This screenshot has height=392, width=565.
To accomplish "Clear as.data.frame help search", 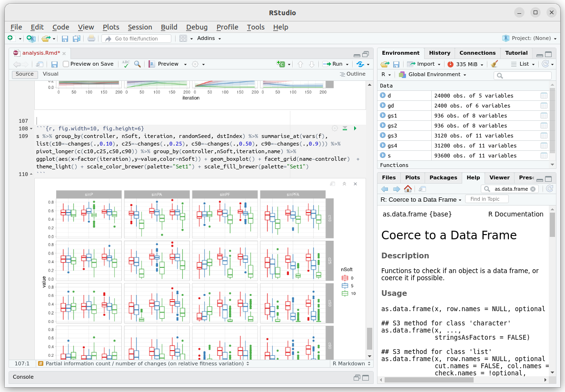I will pyautogui.click(x=533, y=189).
